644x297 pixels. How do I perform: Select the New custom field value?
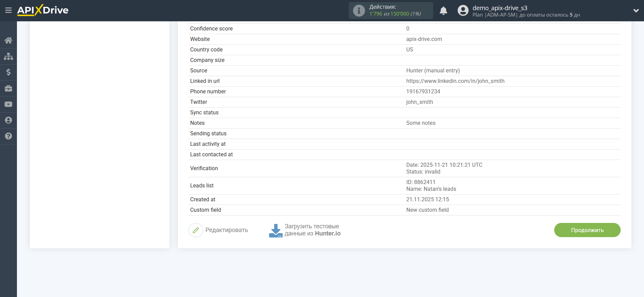coord(428,210)
